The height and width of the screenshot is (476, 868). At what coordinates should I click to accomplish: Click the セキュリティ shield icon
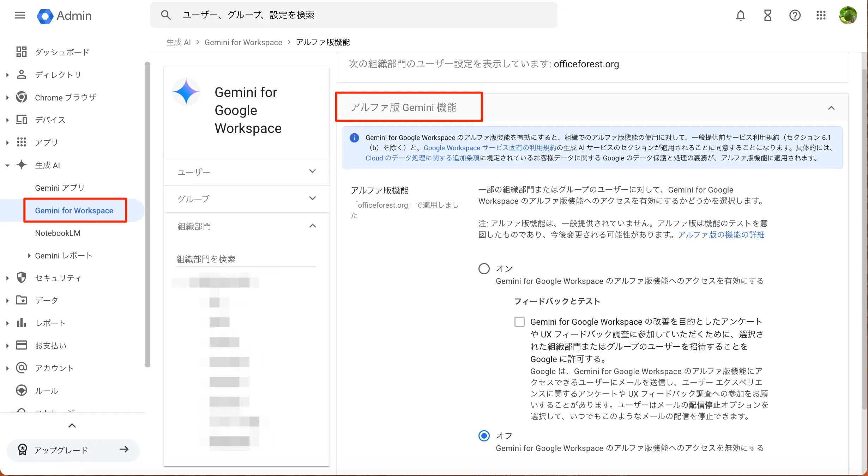[x=22, y=277]
